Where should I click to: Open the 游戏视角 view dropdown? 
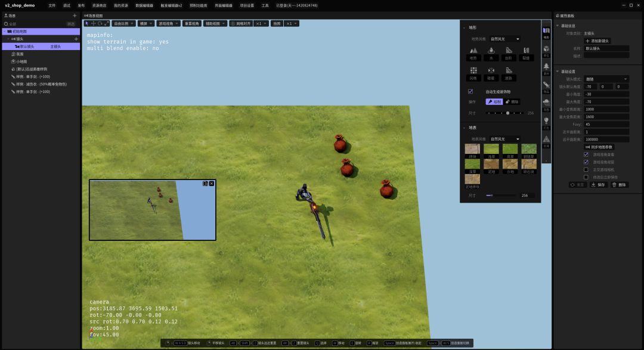[x=168, y=23]
